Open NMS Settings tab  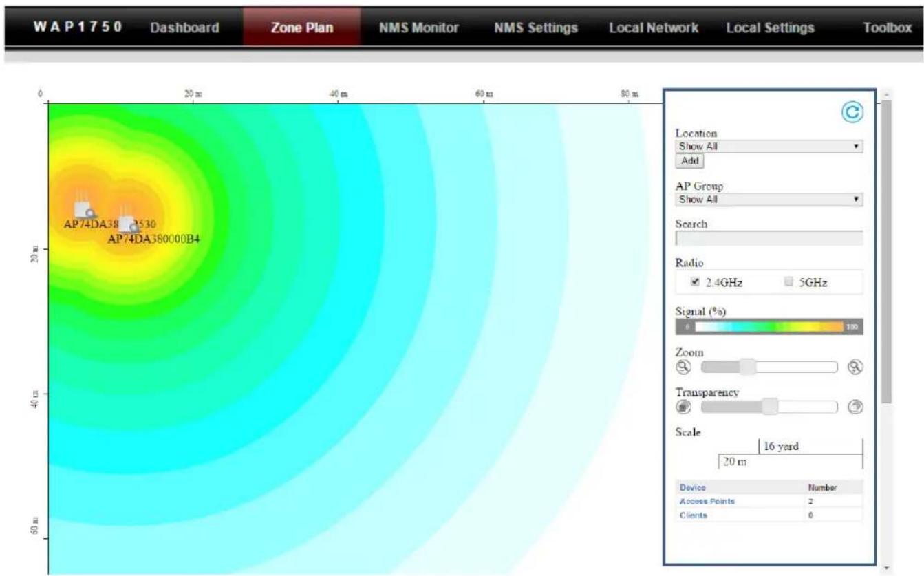pyautogui.click(x=536, y=28)
